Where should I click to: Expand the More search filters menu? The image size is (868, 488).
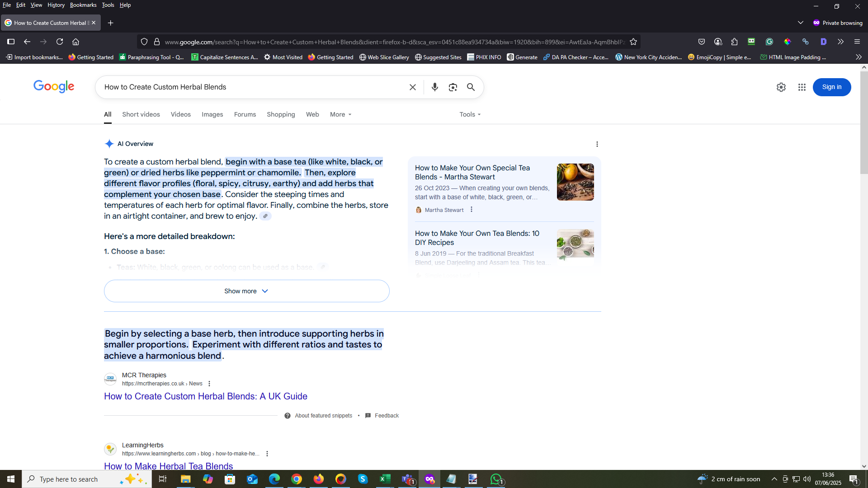coord(340,114)
